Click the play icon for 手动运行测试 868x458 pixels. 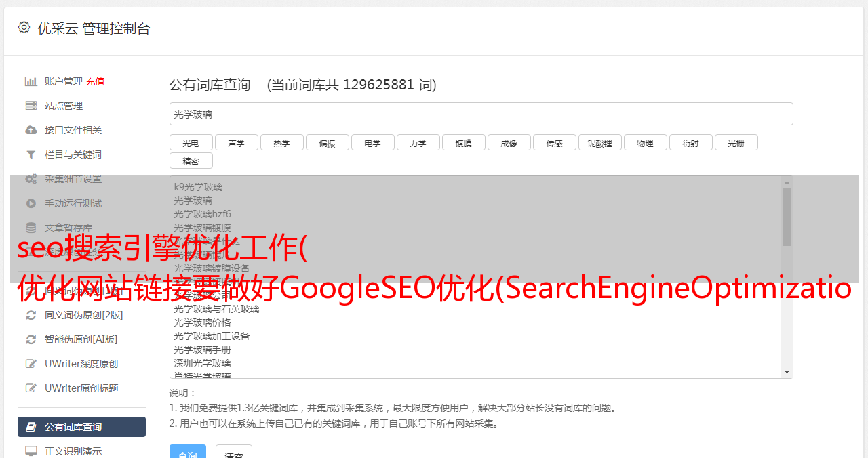pyautogui.click(x=31, y=203)
